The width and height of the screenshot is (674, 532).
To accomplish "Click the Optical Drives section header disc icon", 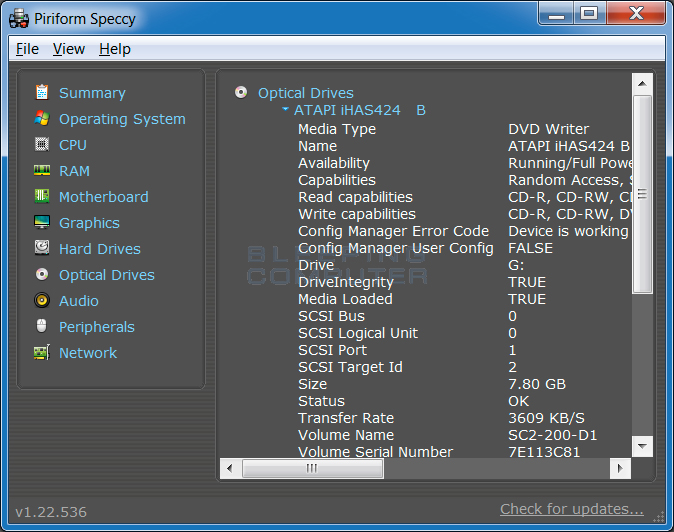I will coord(241,93).
